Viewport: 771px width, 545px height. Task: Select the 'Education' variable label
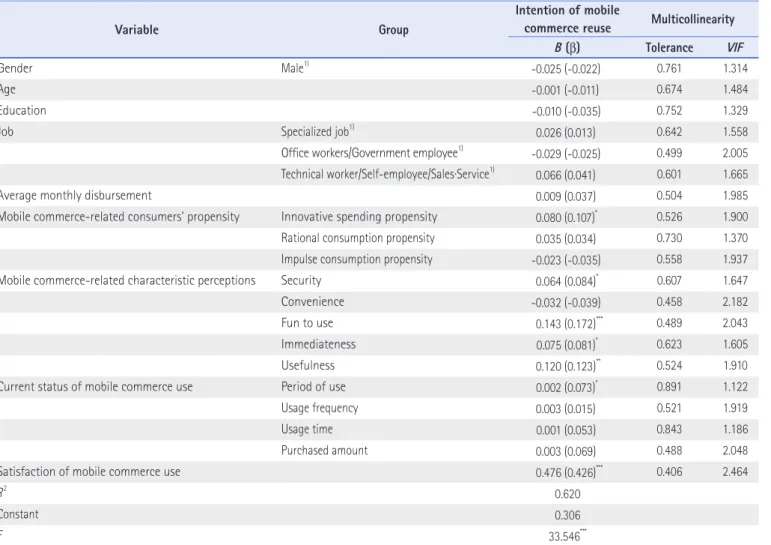23,111
